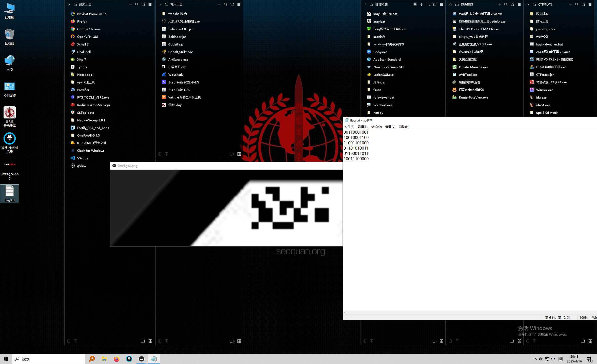This screenshot has height=364, width=597.
Task: Open VScode from the 辅助工具 list
Action: [x=83, y=158]
